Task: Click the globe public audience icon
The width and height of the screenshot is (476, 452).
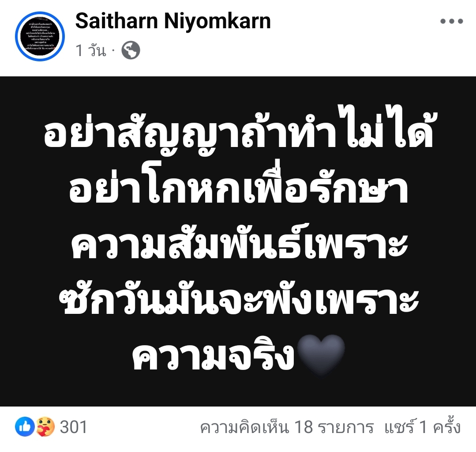Action: [x=131, y=50]
